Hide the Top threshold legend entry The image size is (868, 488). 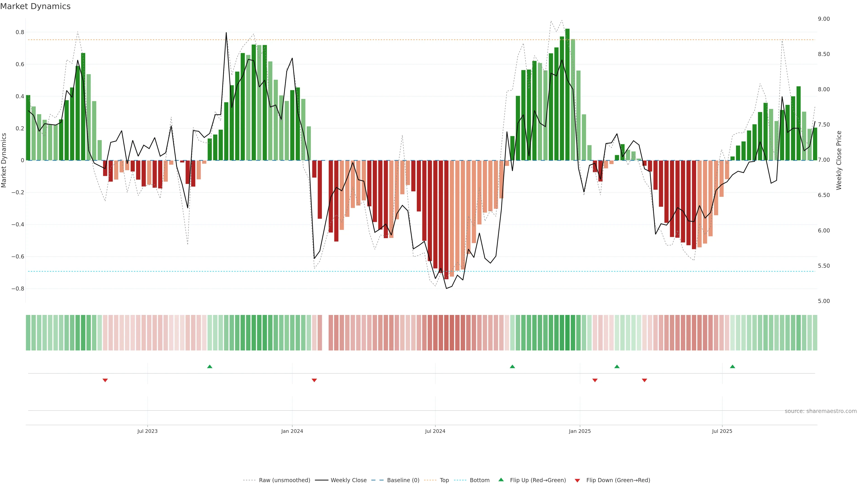point(444,480)
